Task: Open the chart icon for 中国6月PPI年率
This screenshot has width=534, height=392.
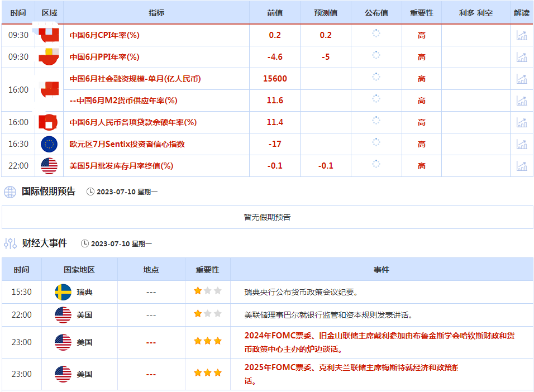Action: coord(522,57)
